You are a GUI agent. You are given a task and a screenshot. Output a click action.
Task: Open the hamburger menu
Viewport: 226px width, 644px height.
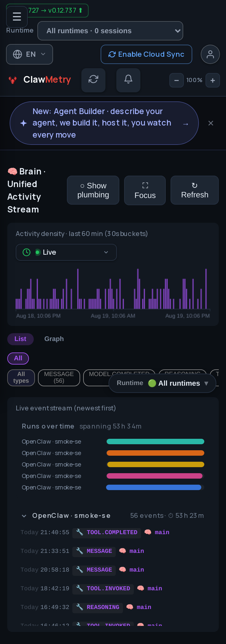[17, 17]
